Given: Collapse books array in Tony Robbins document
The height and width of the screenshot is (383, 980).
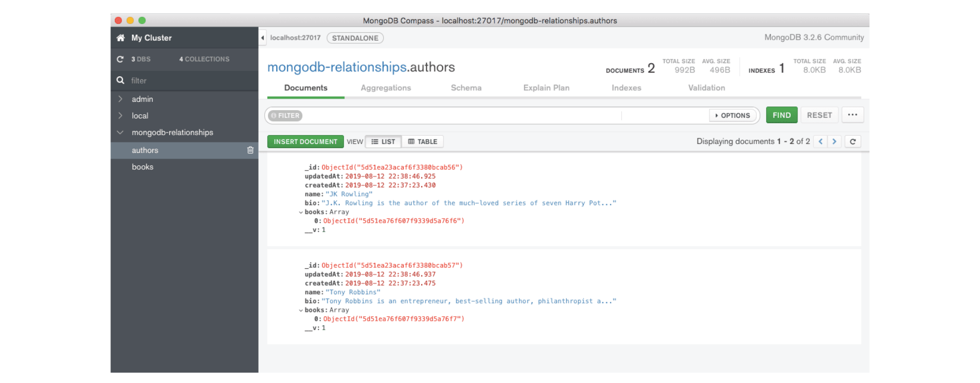Looking at the screenshot, I should point(301,310).
